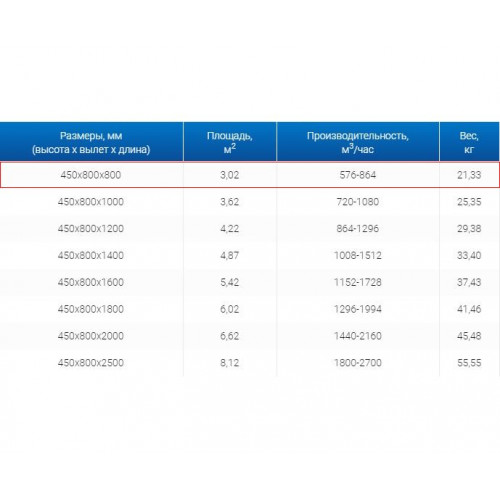Click the area value 3,62
The image size is (500, 500).
point(230,202)
